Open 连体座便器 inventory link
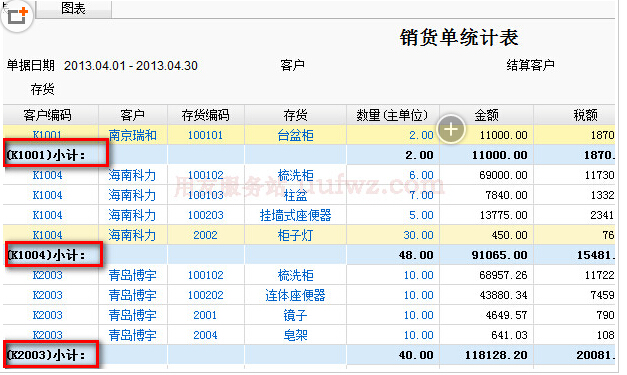This screenshot has height=375, width=627. 295,295
